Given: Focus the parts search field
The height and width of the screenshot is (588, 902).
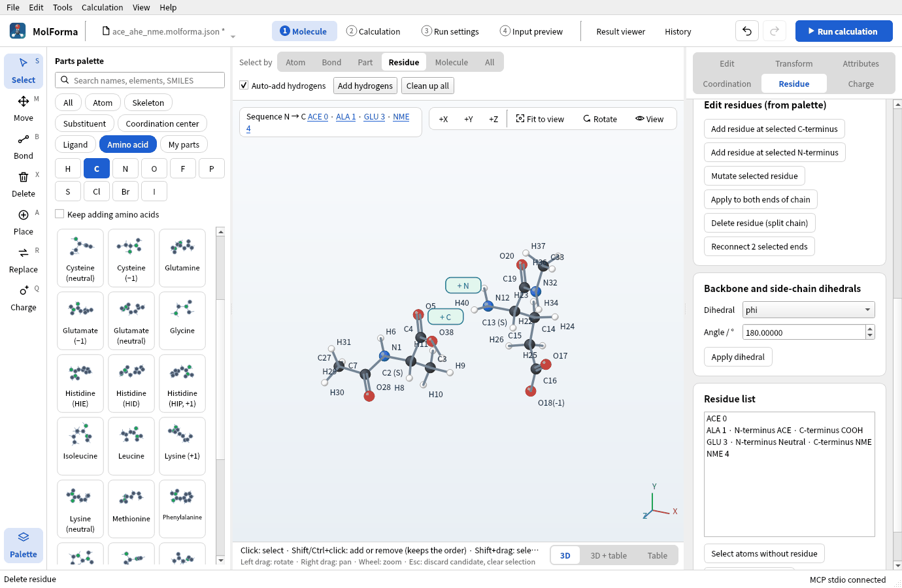Looking at the screenshot, I should pyautogui.click(x=140, y=80).
